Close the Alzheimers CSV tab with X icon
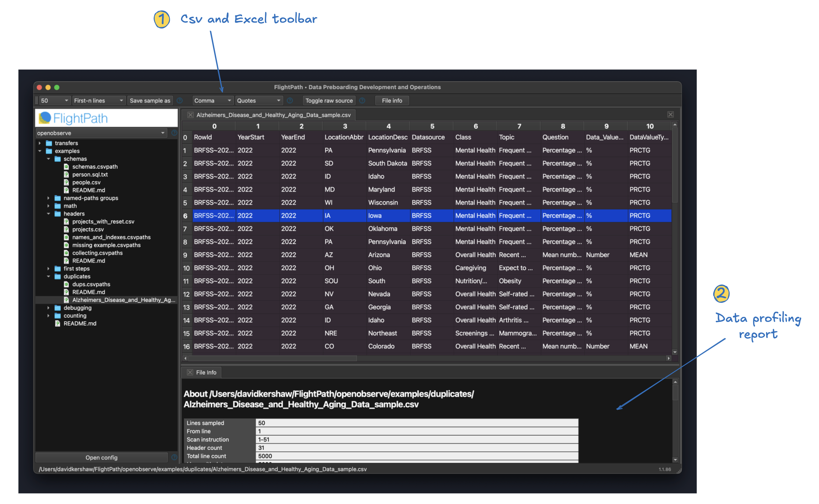Viewport: 819px width, 504px height. pyautogui.click(x=190, y=115)
